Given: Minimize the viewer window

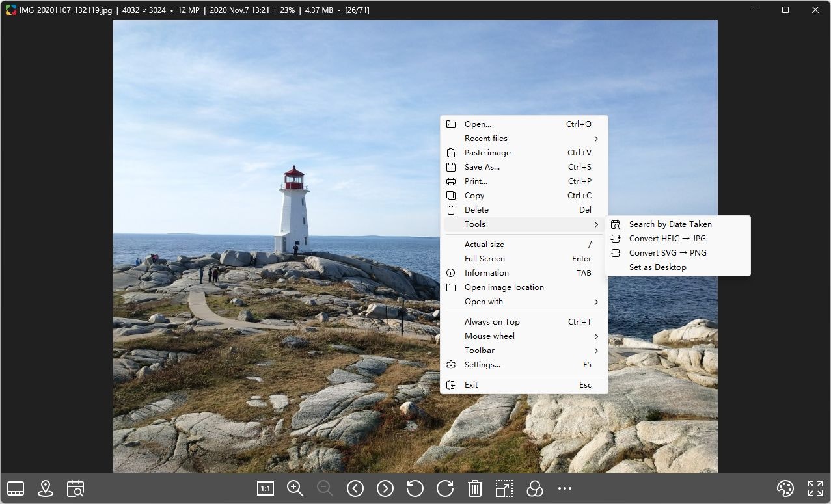Looking at the screenshot, I should (756, 10).
